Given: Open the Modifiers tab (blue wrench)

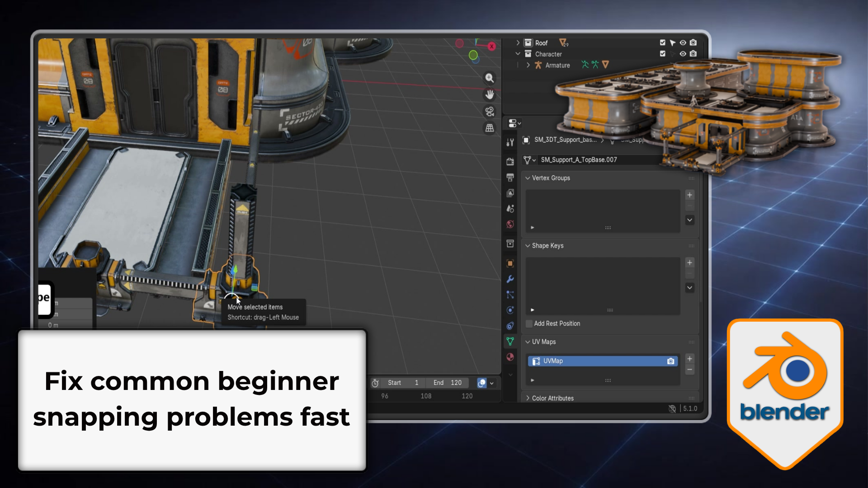Looking at the screenshot, I should click(x=510, y=279).
